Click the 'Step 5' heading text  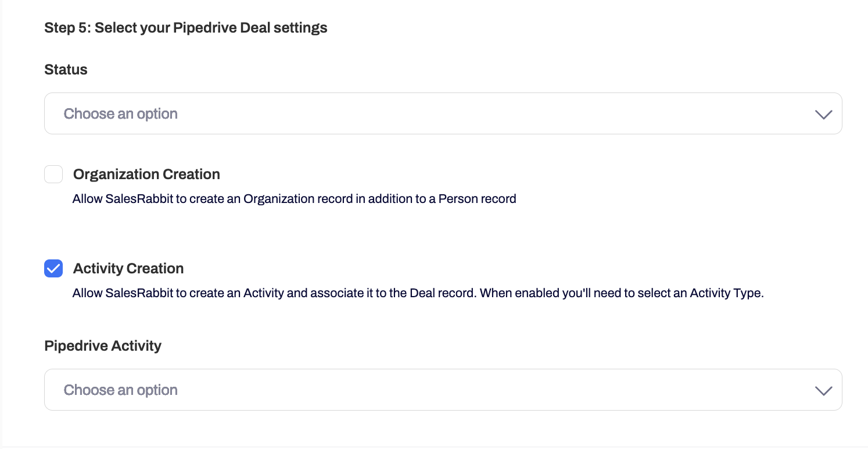[x=185, y=27]
